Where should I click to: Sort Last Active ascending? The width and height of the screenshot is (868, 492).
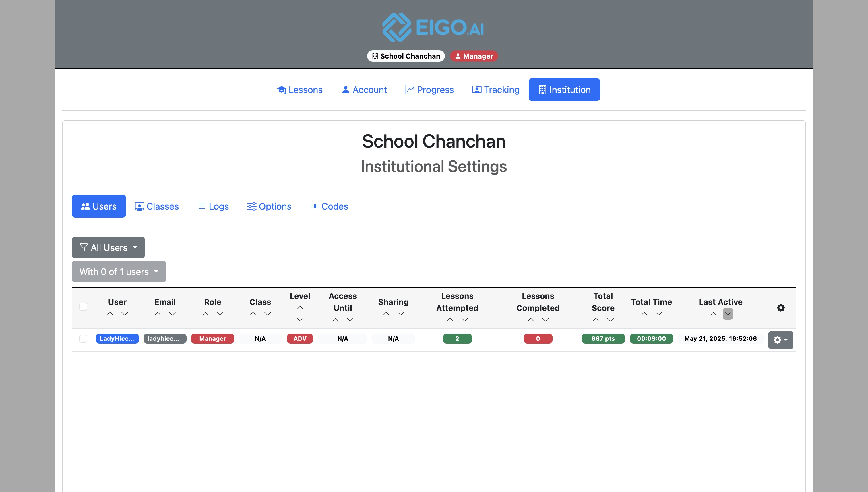713,314
